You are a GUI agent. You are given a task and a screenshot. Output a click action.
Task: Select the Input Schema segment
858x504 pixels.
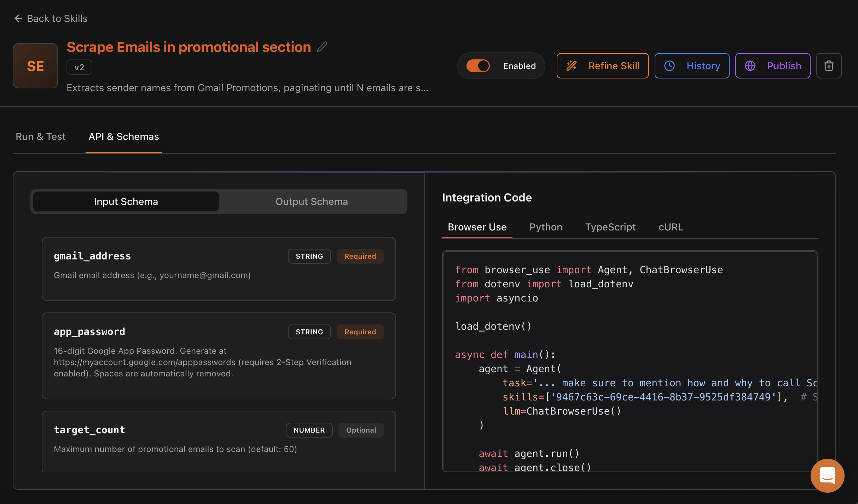126,201
